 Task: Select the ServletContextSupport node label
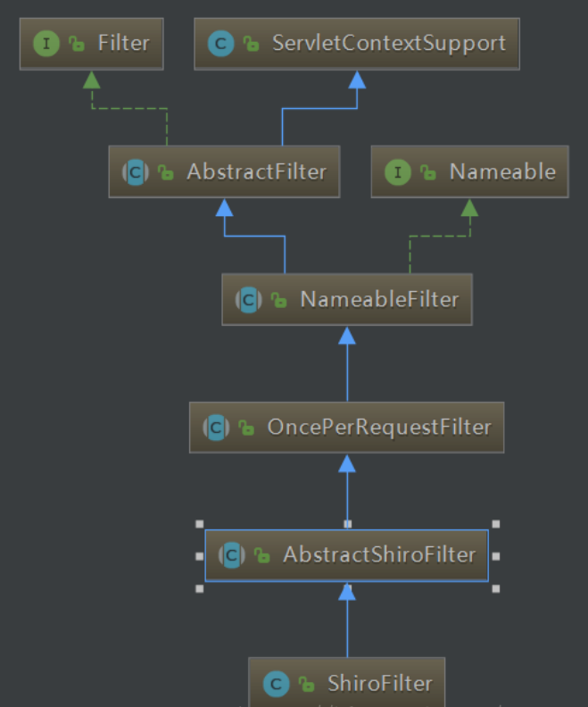[388, 43]
